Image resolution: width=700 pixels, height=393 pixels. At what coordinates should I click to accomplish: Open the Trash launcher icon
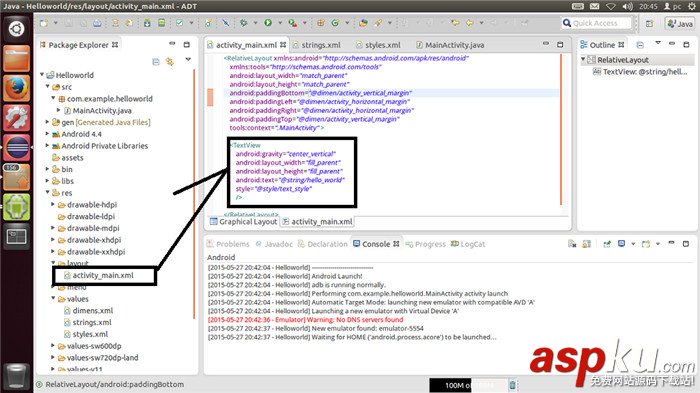17,376
